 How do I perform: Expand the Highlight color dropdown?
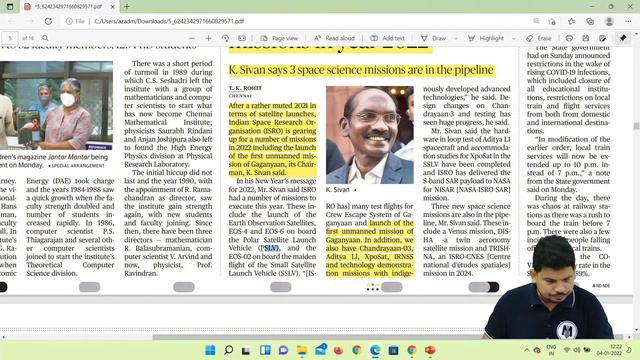coord(513,38)
